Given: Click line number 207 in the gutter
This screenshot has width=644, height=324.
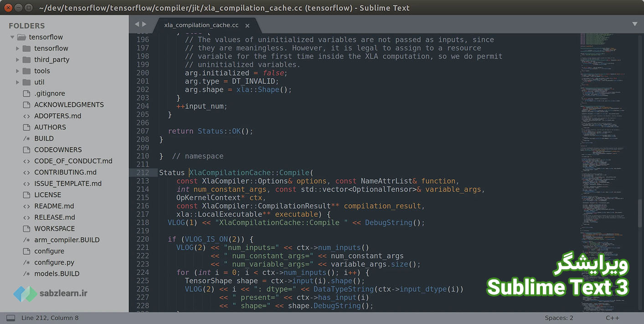Looking at the screenshot, I should (143, 131).
